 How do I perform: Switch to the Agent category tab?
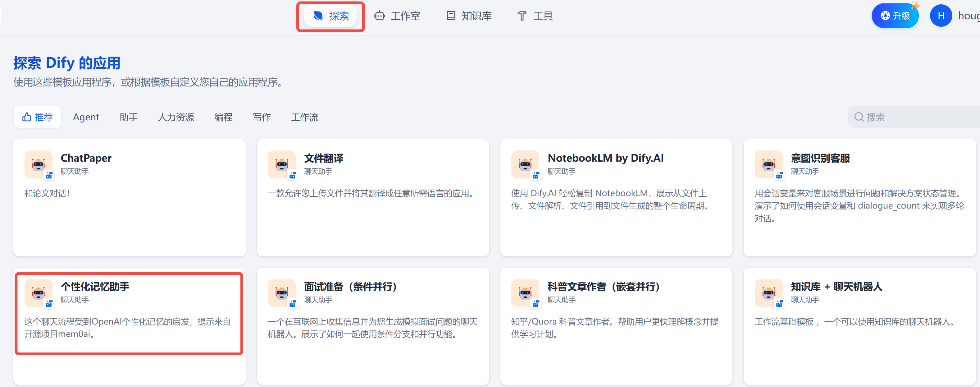[86, 117]
